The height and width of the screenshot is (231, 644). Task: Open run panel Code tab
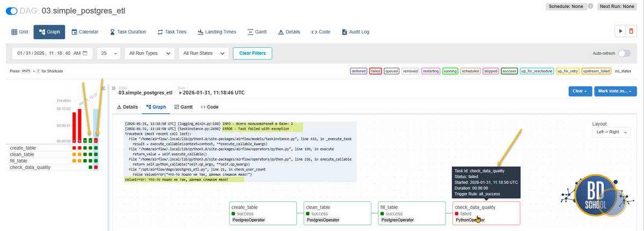pos(210,107)
